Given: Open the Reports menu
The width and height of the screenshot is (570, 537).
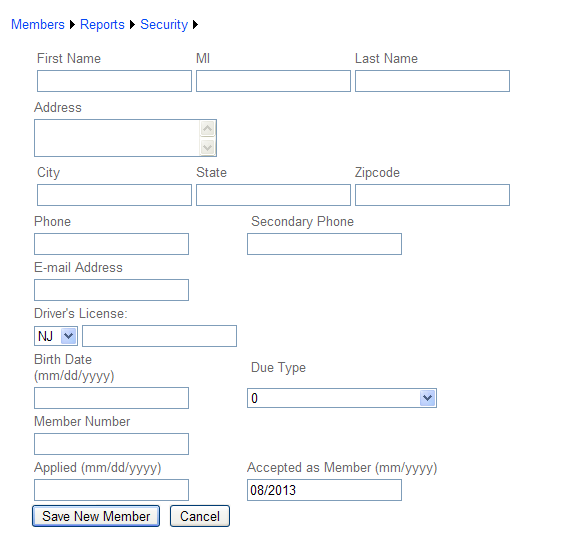Looking at the screenshot, I should pos(102,25).
